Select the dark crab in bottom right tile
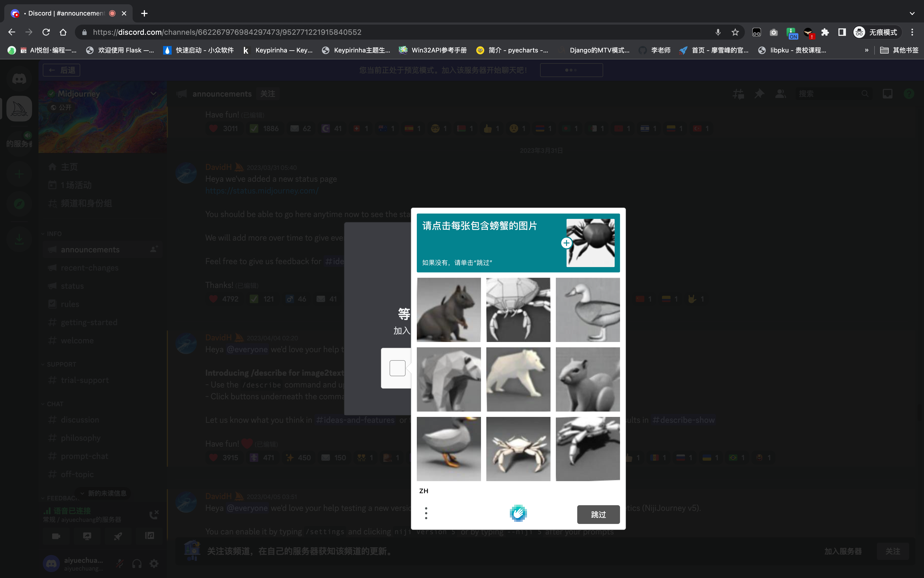This screenshot has width=924, height=578. [x=588, y=449]
